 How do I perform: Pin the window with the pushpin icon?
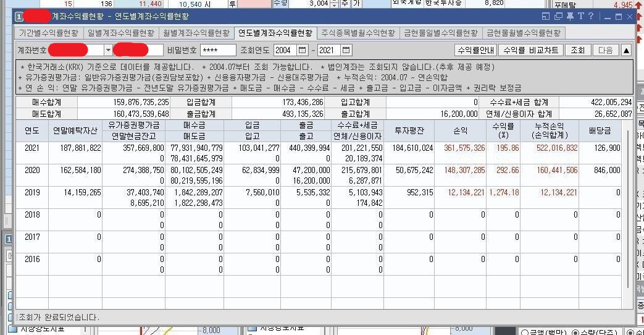click(x=570, y=17)
